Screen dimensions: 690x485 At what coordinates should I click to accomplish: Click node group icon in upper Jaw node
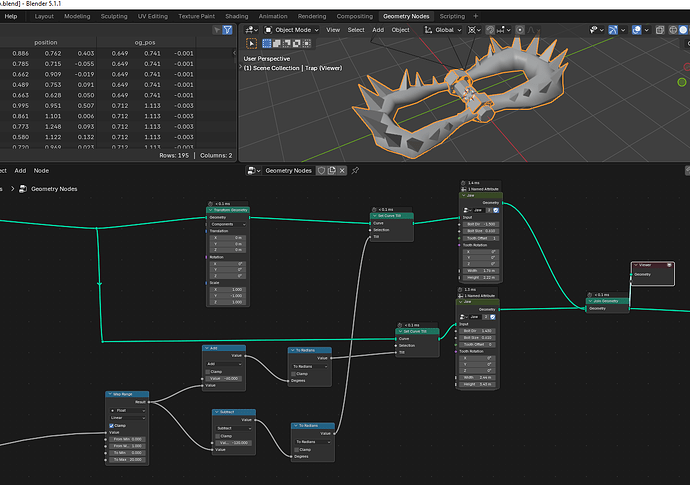[x=467, y=210]
